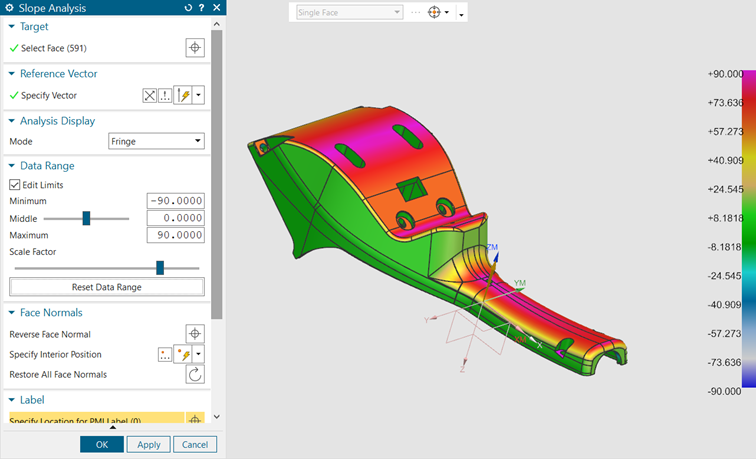
Task: Open the vector type dropdown arrow
Action: point(199,95)
